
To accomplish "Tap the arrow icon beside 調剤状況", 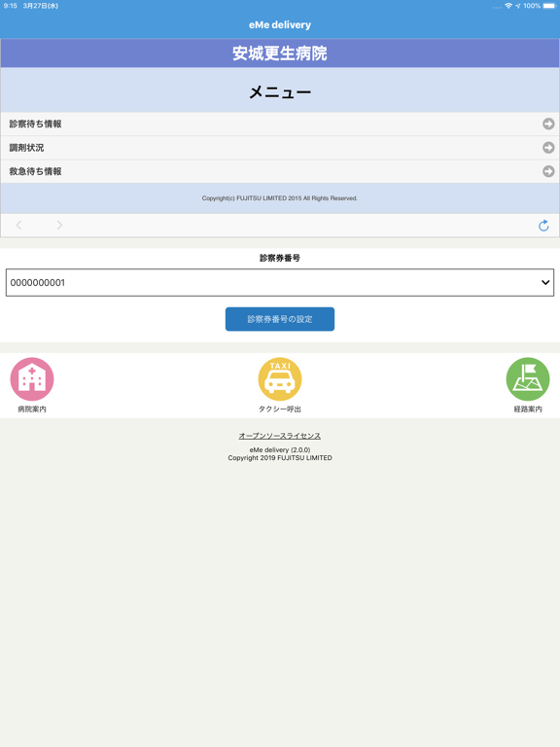I will pyautogui.click(x=548, y=148).
